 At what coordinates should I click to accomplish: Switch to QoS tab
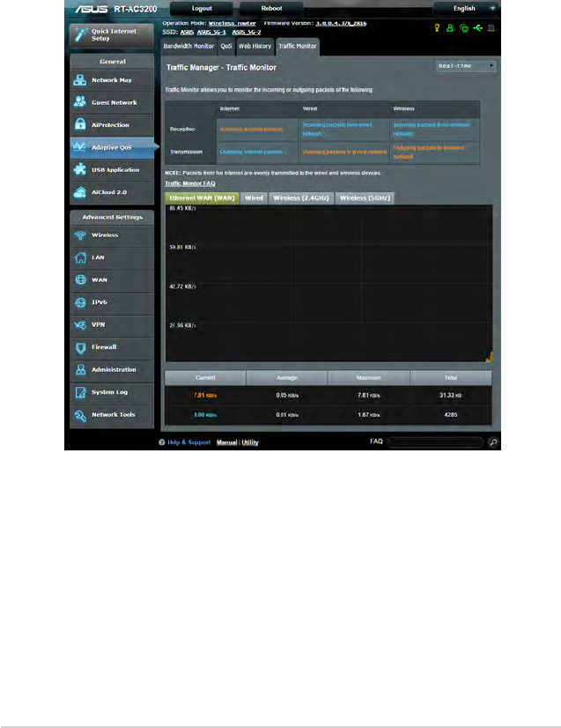pyautogui.click(x=226, y=47)
